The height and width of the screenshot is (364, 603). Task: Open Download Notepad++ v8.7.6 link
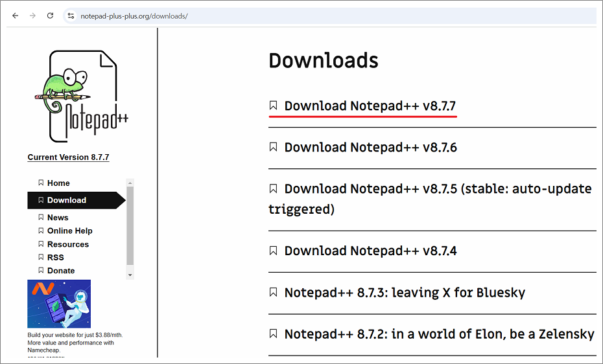point(370,147)
